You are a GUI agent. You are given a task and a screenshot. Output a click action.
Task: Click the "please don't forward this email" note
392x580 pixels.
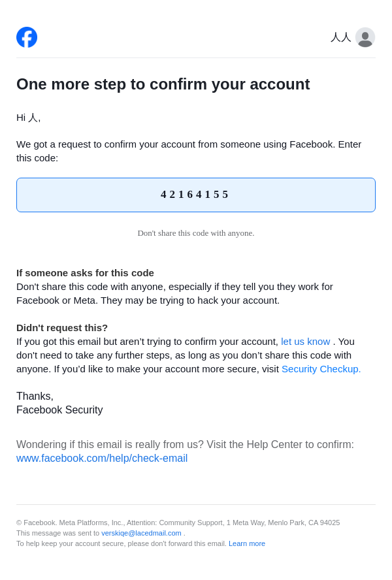click(x=122, y=543)
